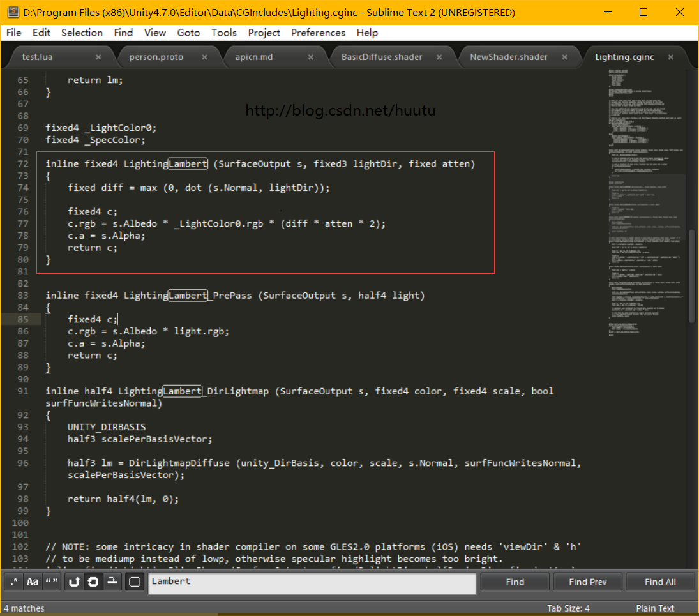Toggle in selection search option
Image resolution: width=699 pixels, height=616 pixels.
112,582
